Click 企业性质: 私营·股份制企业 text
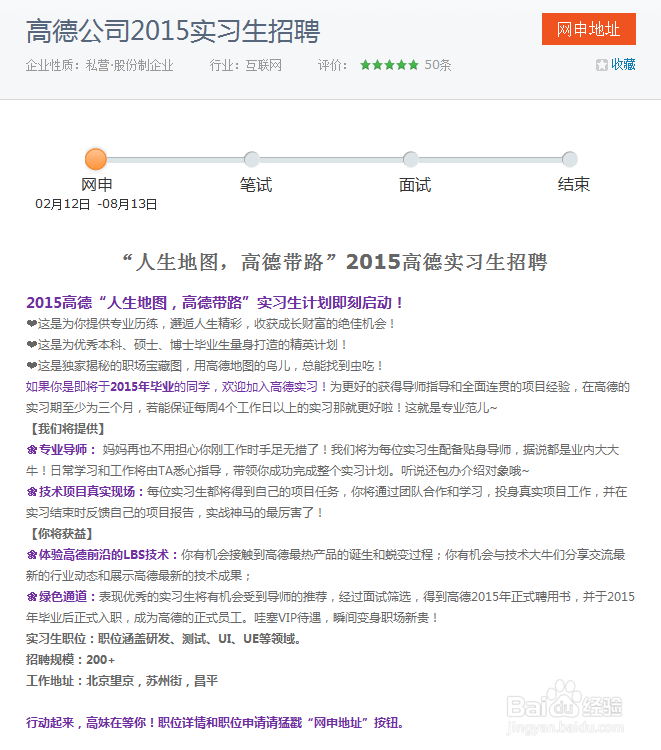The image size is (661, 750). (x=99, y=65)
